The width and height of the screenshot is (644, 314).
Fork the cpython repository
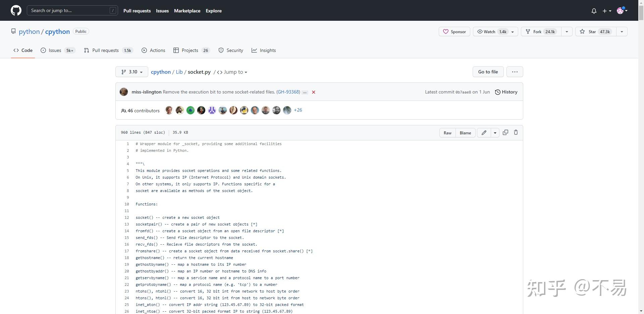[541, 32]
